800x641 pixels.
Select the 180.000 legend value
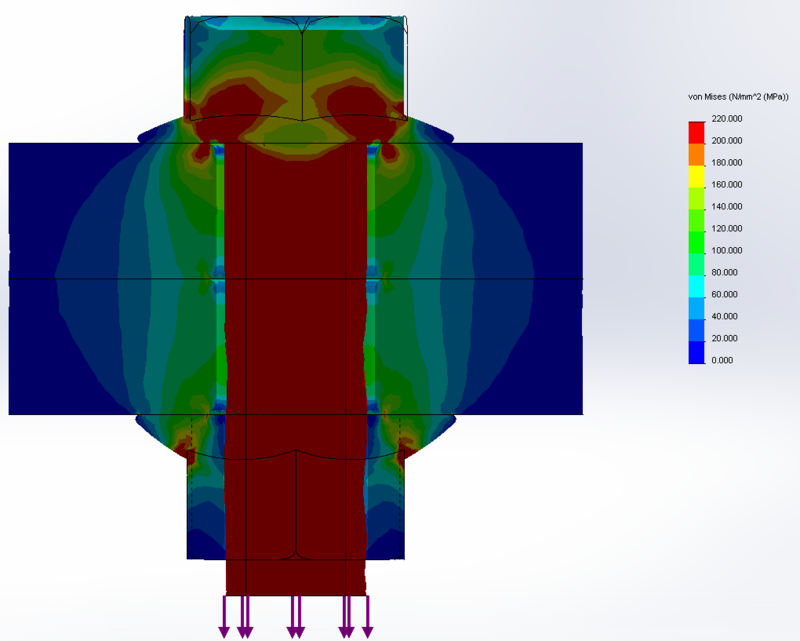(x=727, y=163)
